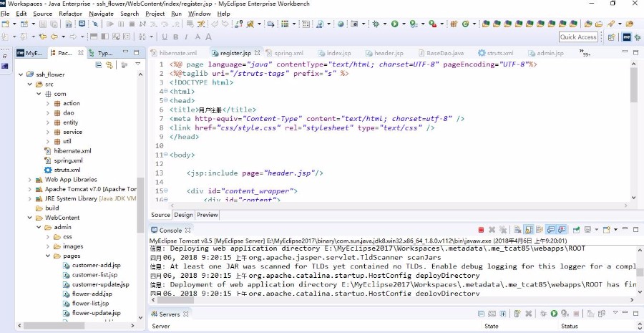
Task: Close the register.jsp editor tab
Action: [258, 52]
